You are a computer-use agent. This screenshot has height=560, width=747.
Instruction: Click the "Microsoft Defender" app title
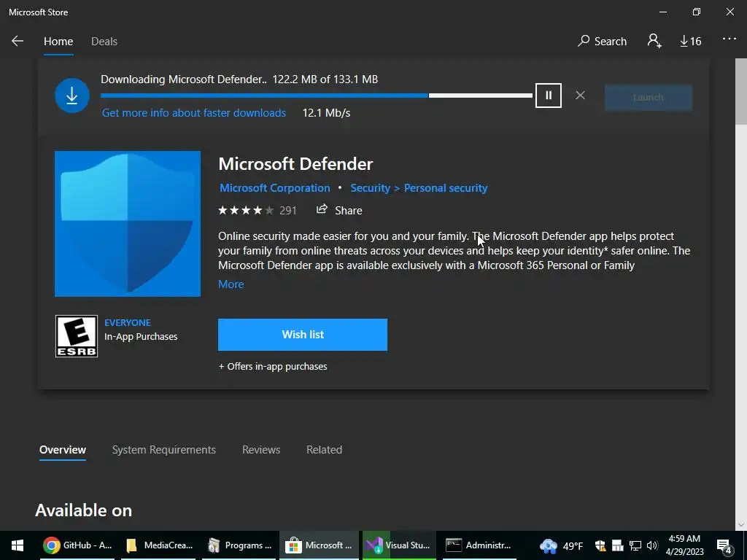point(295,164)
